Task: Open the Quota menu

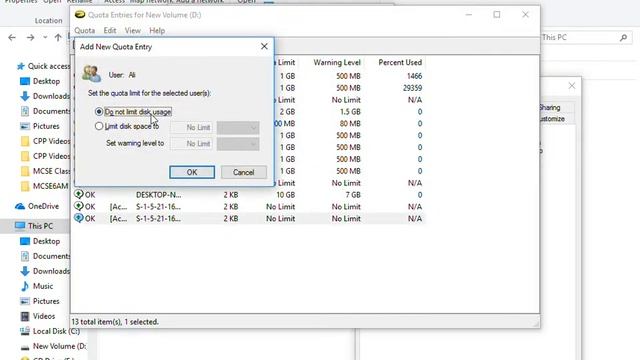Action: click(x=84, y=31)
